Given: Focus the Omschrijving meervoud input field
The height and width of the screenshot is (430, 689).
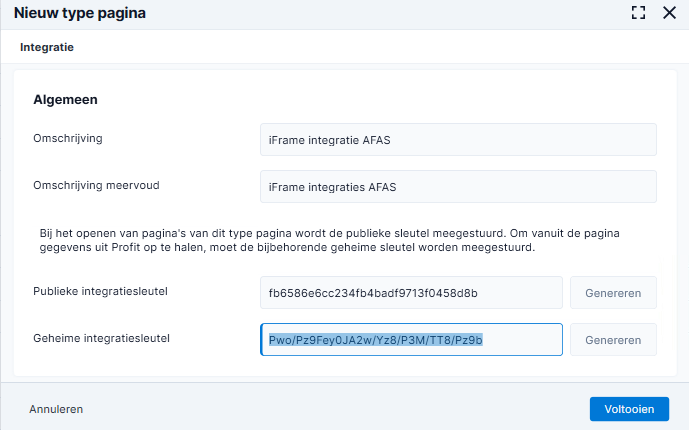Looking at the screenshot, I should (458, 187).
